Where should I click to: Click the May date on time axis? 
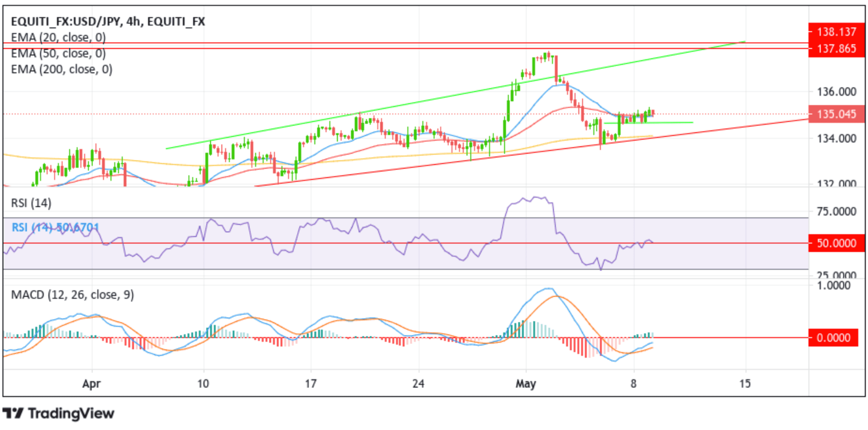(526, 383)
